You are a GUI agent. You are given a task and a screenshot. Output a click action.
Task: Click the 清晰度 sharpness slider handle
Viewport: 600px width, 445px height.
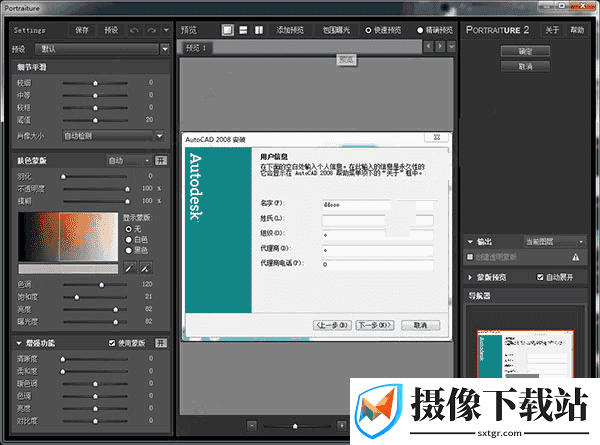pyautogui.click(x=63, y=359)
